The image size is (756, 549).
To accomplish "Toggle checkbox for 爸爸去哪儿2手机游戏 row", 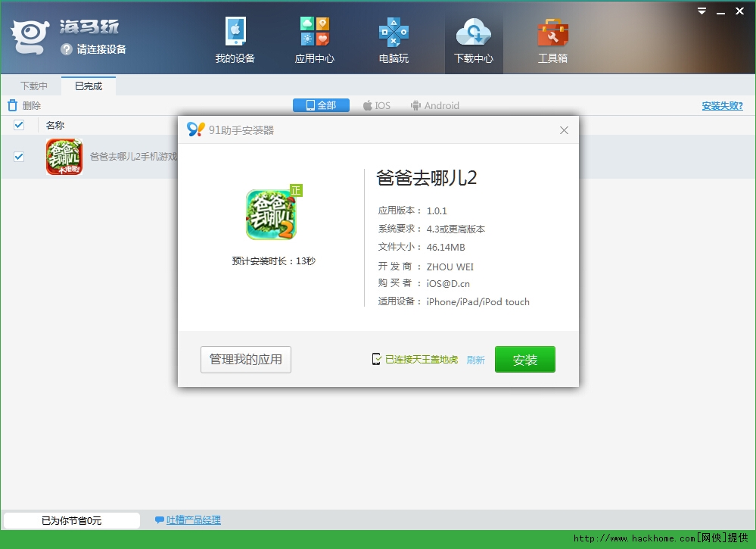I will click(x=19, y=156).
